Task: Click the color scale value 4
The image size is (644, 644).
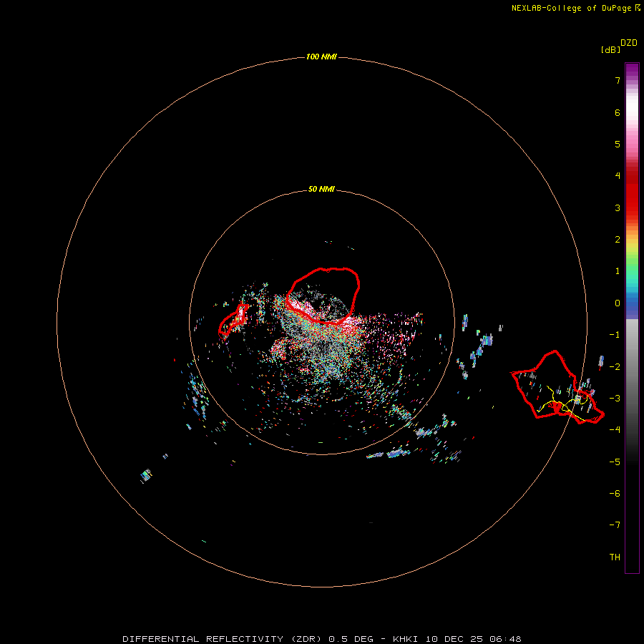Action: point(618,176)
